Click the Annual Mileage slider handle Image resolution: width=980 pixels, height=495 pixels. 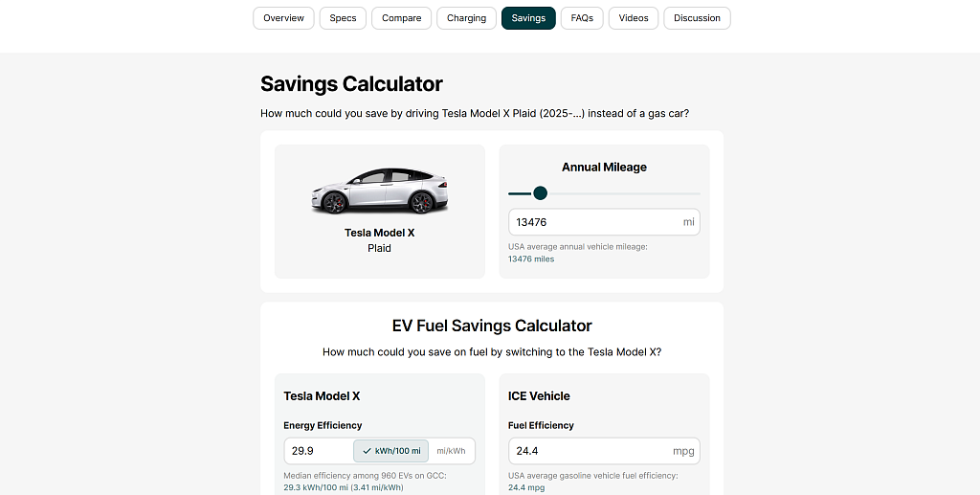[x=541, y=193]
